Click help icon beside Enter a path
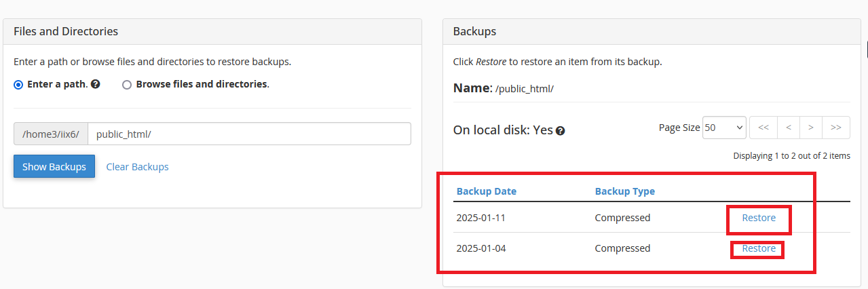The height and width of the screenshot is (289, 868). pyautogui.click(x=96, y=85)
